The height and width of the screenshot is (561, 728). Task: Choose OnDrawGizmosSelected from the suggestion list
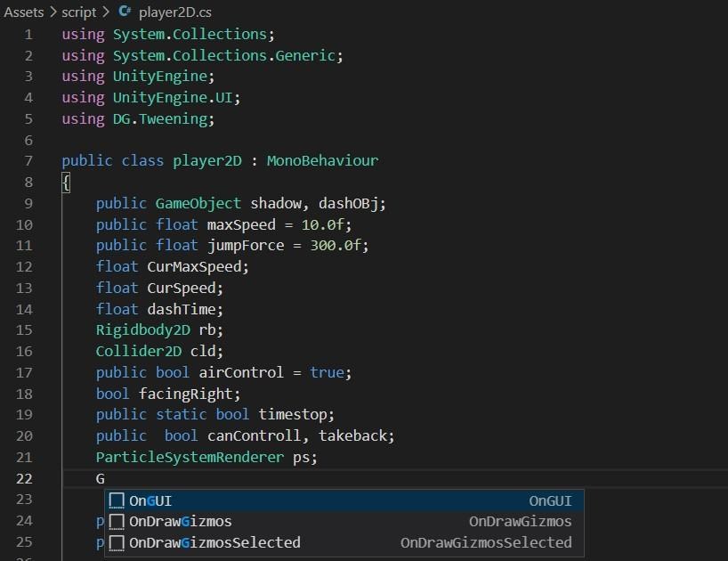(212, 542)
